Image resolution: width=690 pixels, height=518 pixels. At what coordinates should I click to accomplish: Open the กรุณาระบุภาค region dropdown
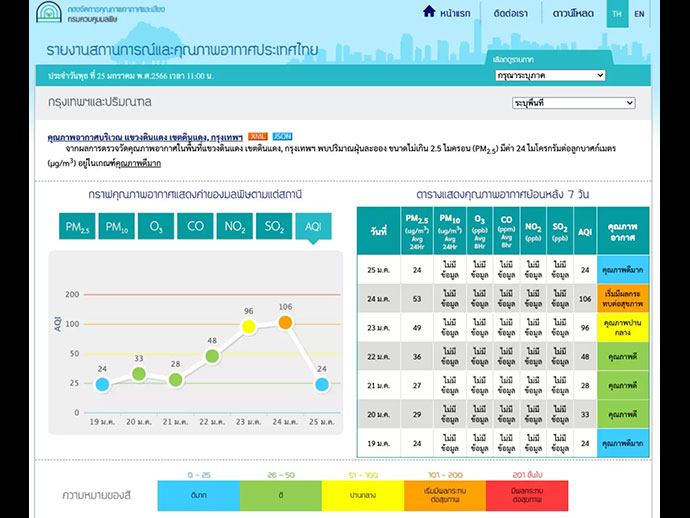pos(550,75)
